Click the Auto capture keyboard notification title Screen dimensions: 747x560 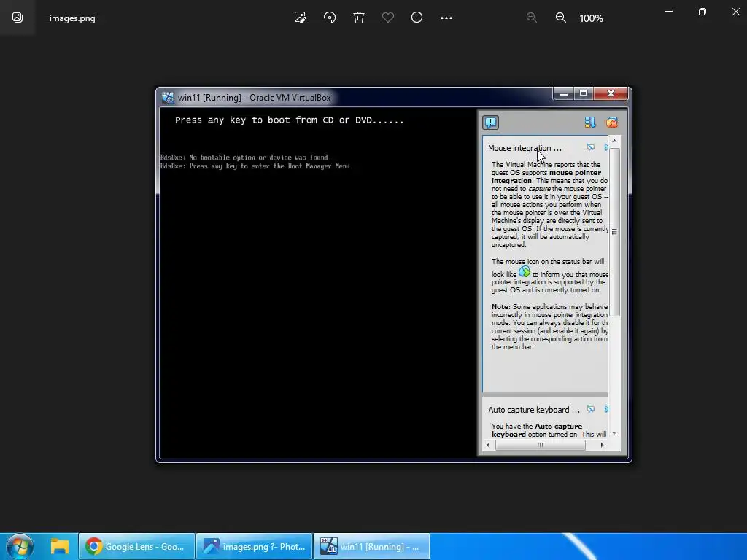[534, 410]
